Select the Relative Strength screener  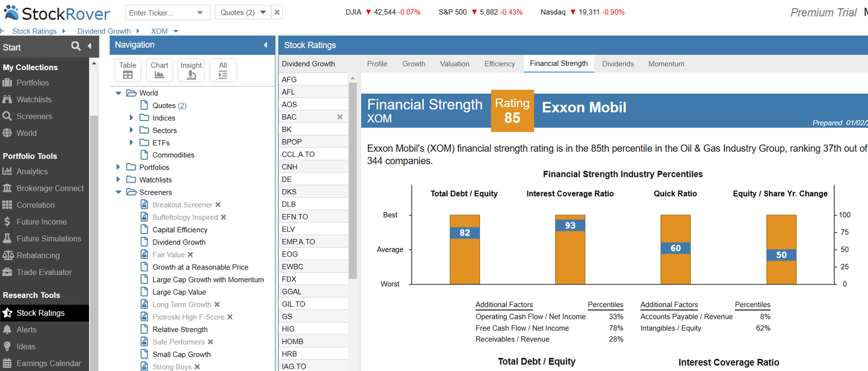point(180,329)
